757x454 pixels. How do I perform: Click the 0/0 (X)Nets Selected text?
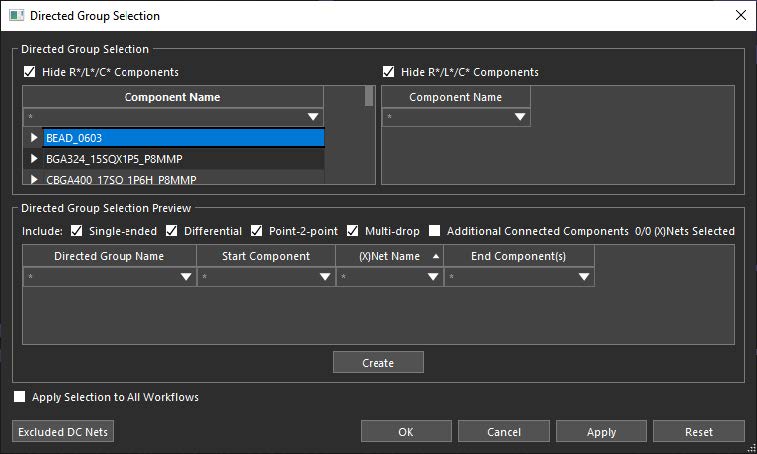685,231
